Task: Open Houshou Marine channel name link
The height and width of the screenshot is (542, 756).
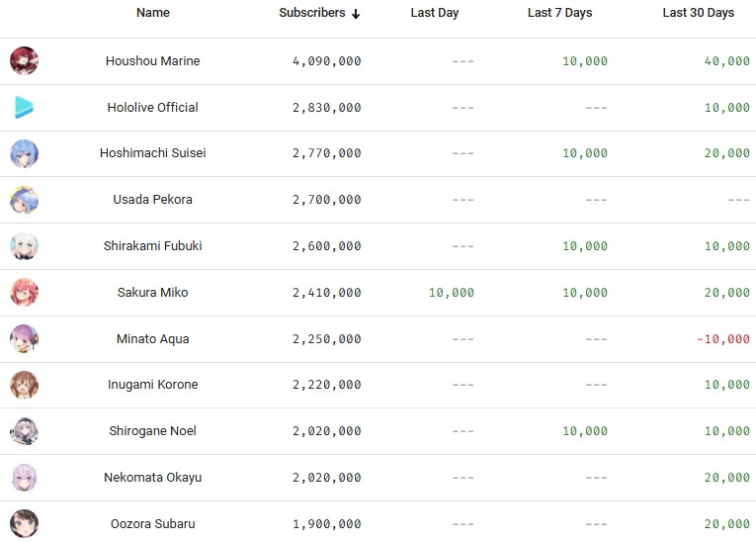Action: click(x=152, y=61)
